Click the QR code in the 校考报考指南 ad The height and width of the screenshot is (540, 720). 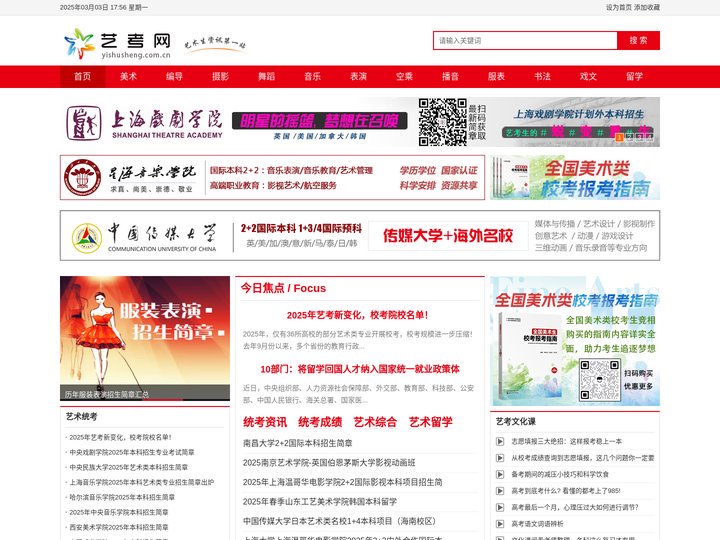(599, 380)
